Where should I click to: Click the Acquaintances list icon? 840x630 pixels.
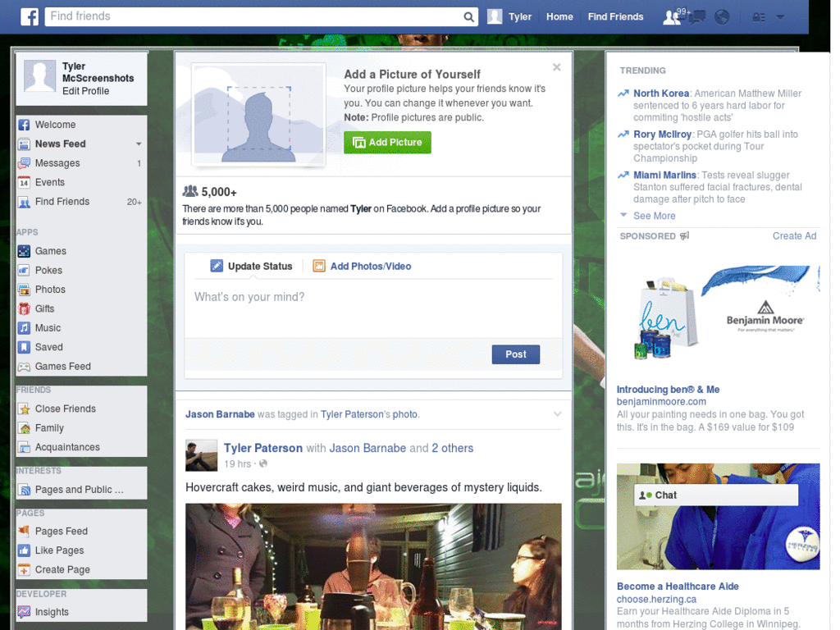[x=24, y=447]
